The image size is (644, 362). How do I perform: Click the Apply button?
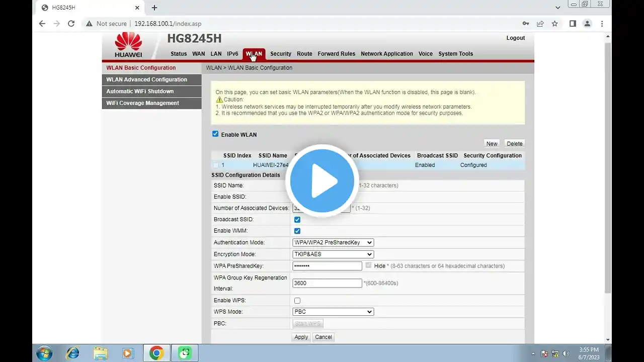pos(301,337)
